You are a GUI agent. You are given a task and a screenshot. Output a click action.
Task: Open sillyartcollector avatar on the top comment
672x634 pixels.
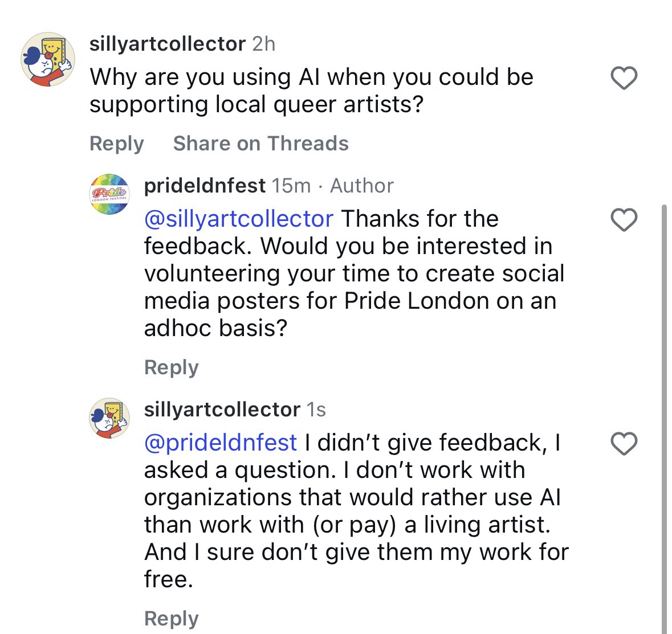[x=48, y=59]
